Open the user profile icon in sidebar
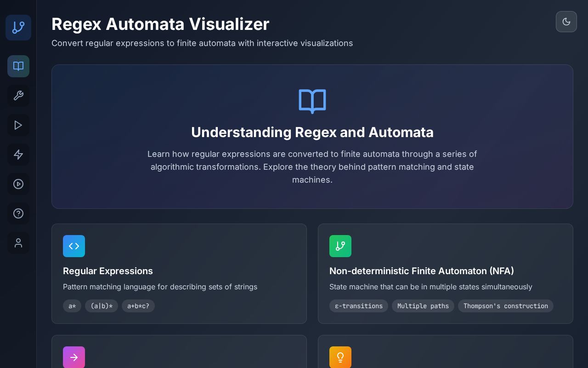The width and height of the screenshot is (588, 368). (18, 243)
